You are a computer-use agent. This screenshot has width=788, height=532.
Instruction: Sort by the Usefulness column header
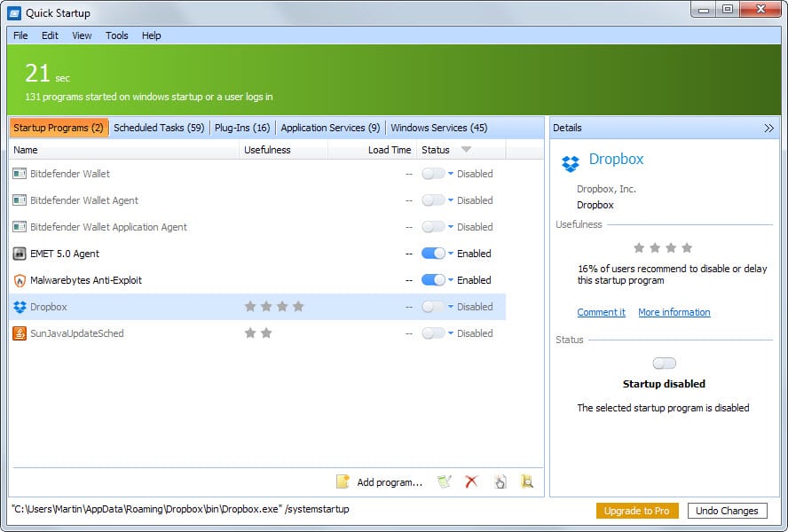tap(283, 150)
